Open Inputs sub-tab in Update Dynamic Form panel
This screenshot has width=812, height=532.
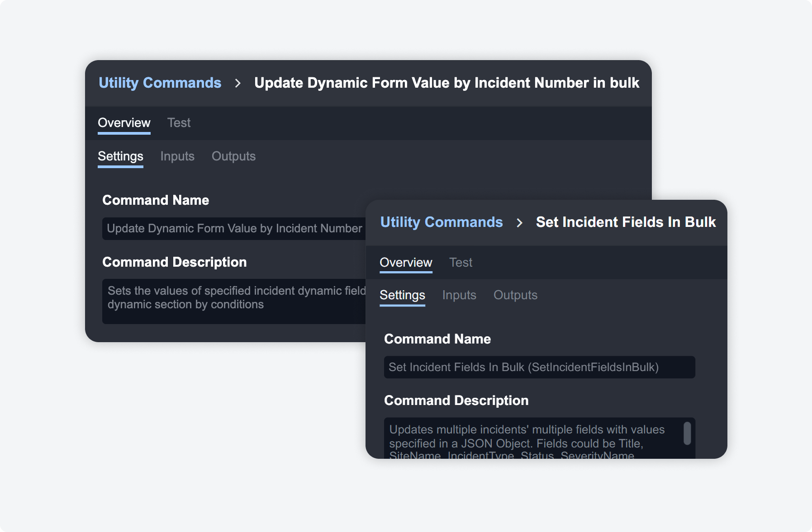tap(177, 156)
